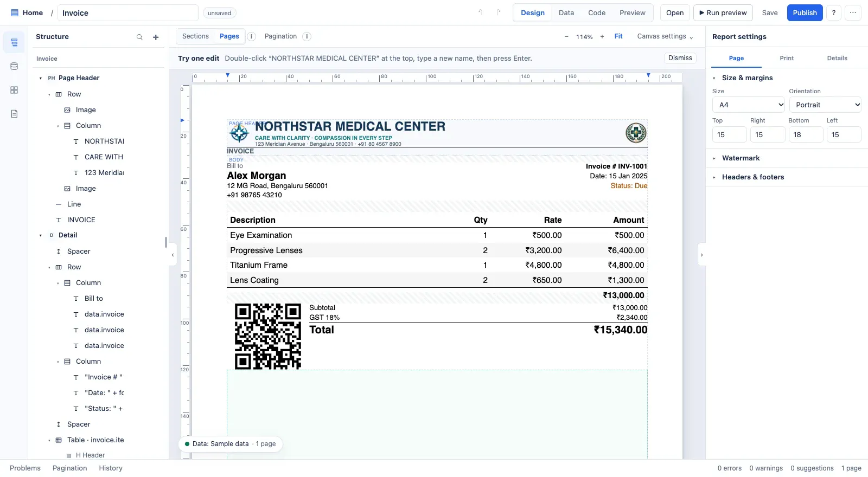Click the redo arrow icon
Image resolution: width=868 pixels, height=477 pixels.
[x=498, y=12]
